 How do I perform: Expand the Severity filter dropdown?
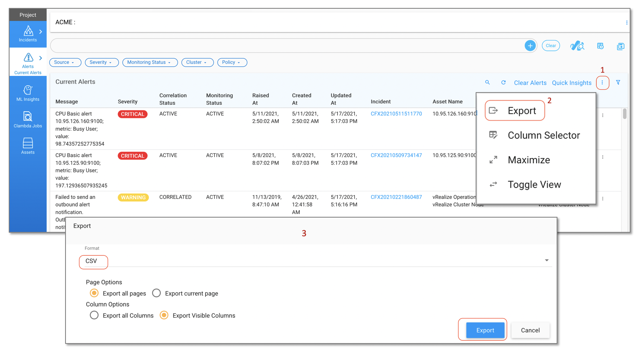pyautogui.click(x=101, y=62)
